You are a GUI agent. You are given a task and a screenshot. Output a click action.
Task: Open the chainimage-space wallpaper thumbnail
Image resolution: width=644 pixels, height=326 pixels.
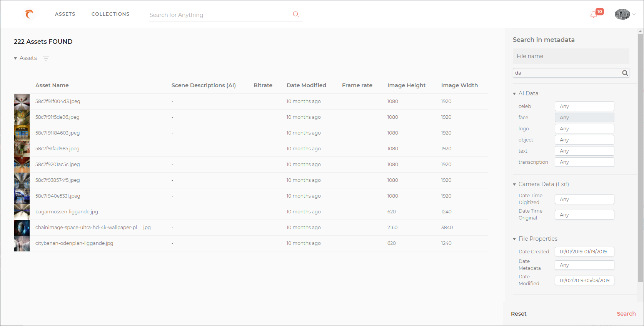[x=22, y=228]
